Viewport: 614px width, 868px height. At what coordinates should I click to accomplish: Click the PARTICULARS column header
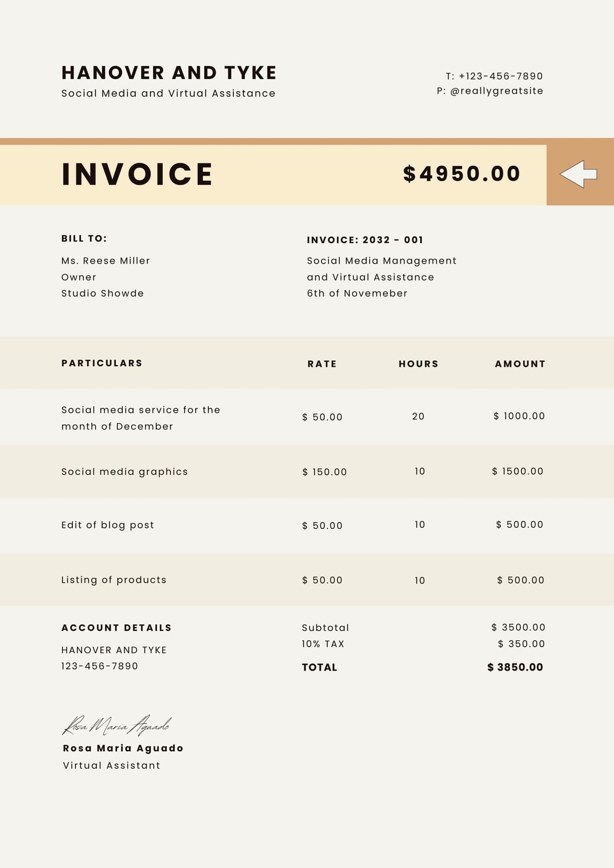point(102,363)
